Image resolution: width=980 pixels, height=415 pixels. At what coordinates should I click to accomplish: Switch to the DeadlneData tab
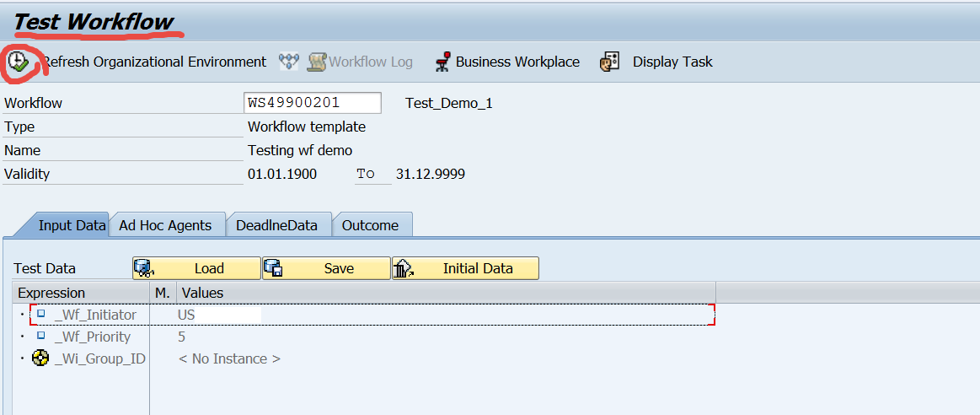tap(276, 225)
